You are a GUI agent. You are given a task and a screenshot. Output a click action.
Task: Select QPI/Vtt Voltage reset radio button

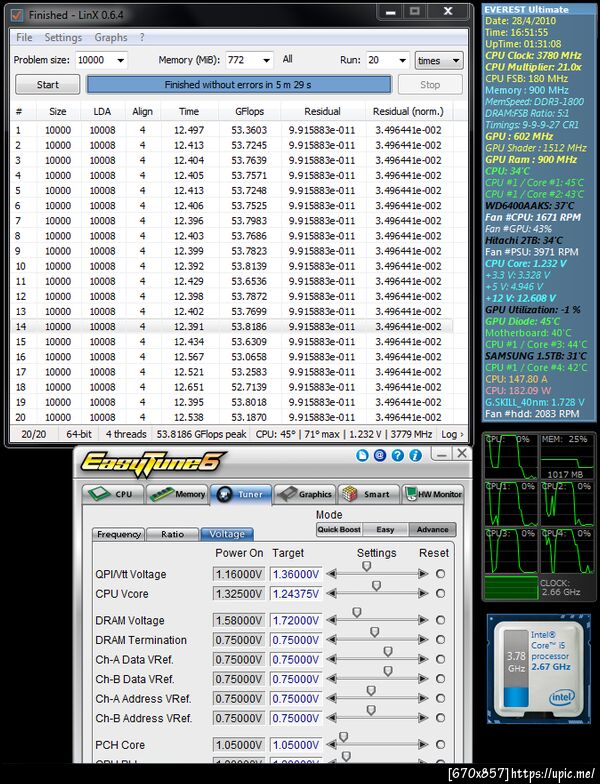pos(440,574)
